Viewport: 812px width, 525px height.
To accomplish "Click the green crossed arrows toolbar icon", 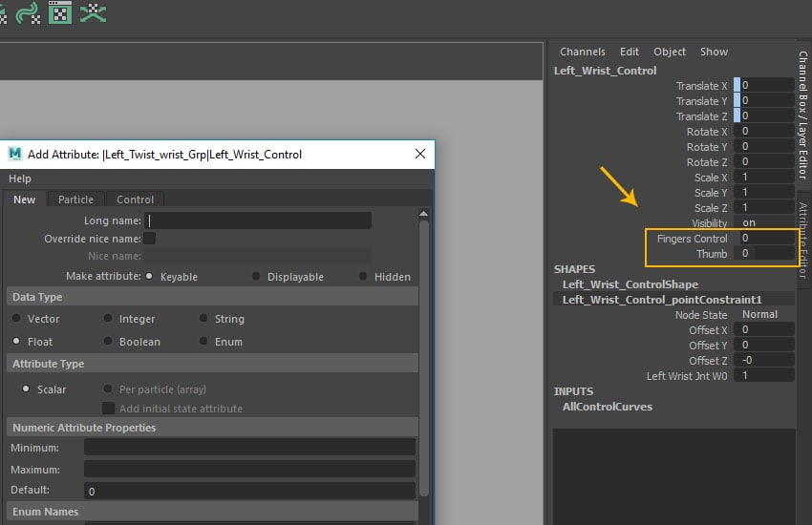I will (x=93, y=11).
